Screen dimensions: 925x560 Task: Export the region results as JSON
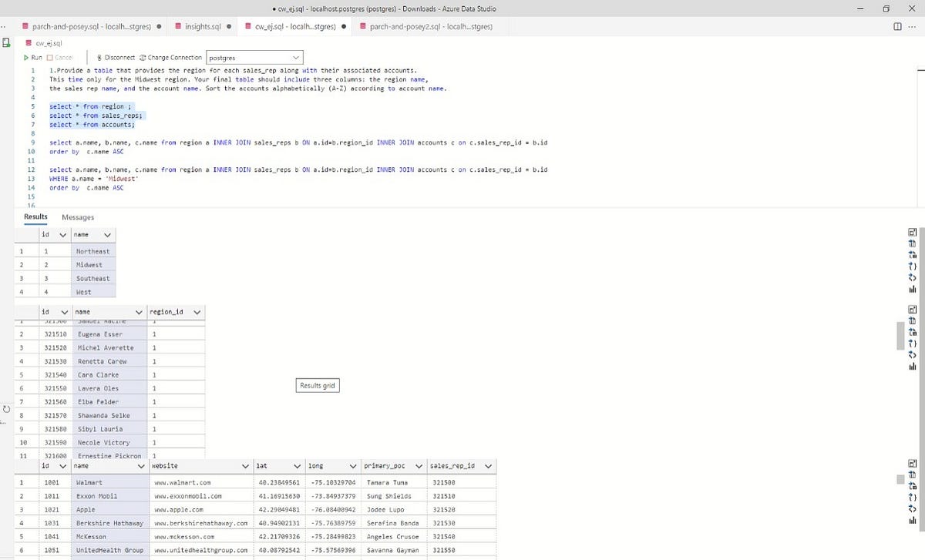(x=913, y=267)
